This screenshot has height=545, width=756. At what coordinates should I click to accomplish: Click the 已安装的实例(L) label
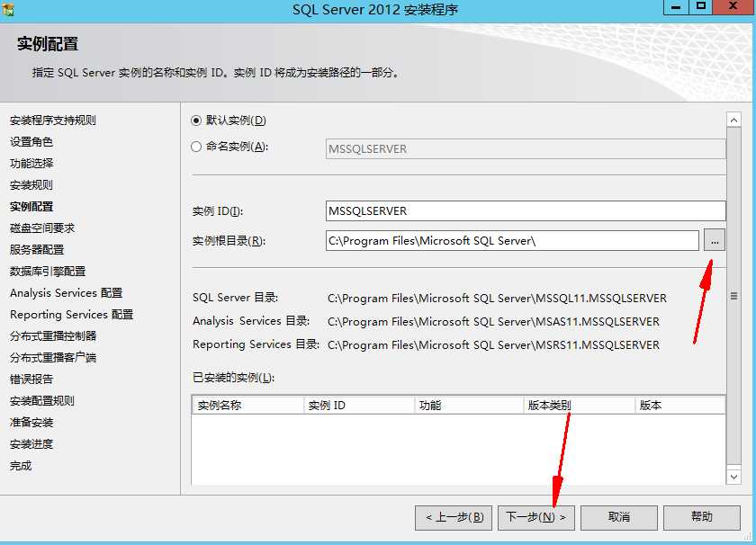point(233,378)
